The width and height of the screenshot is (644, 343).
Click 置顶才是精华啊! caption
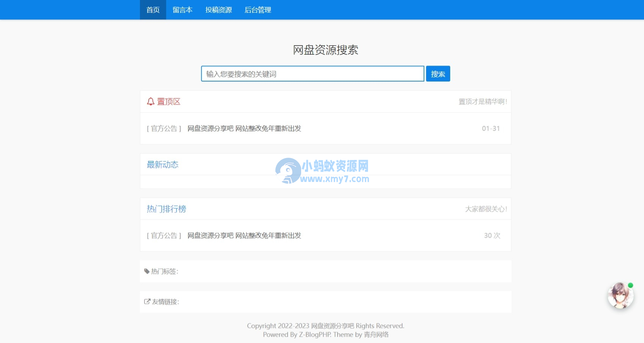[483, 102]
